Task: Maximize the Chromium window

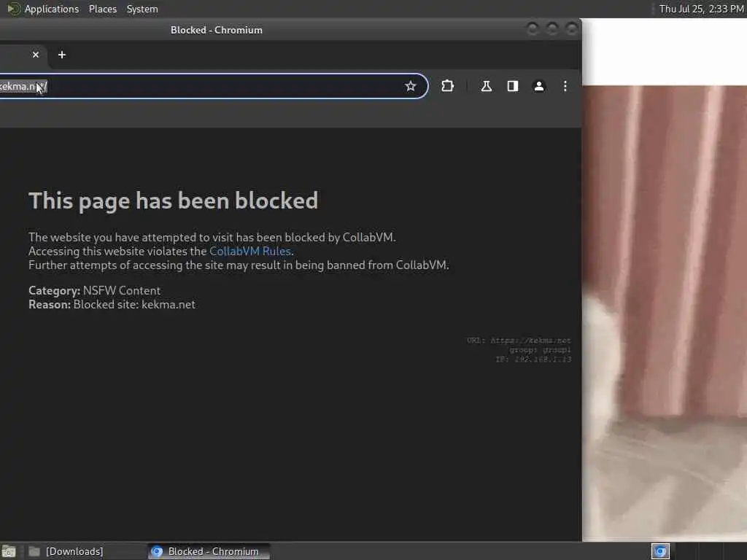Action: click(x=551, y=29)
